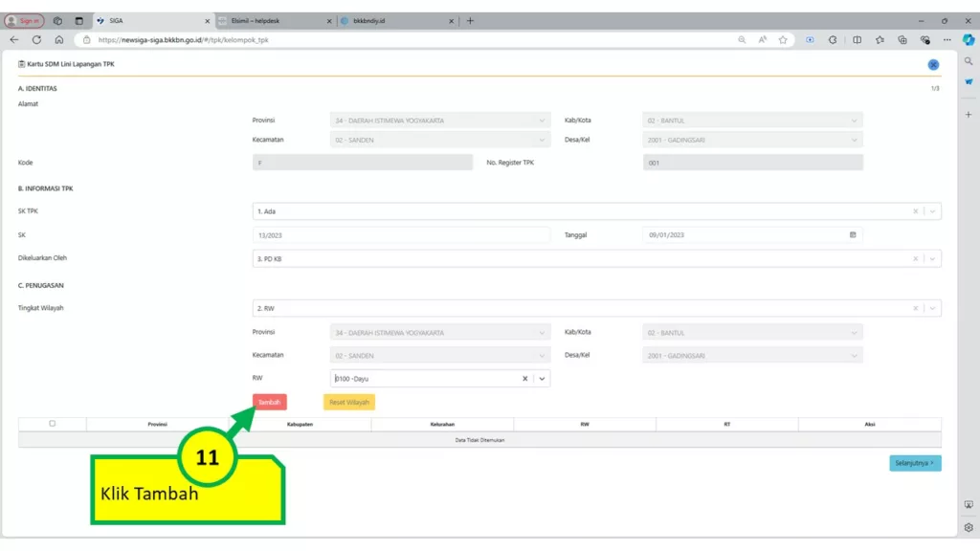Click the browser refresh icon
The width and height of the screenshot is (980, 551).
click(x=36, y=40)
